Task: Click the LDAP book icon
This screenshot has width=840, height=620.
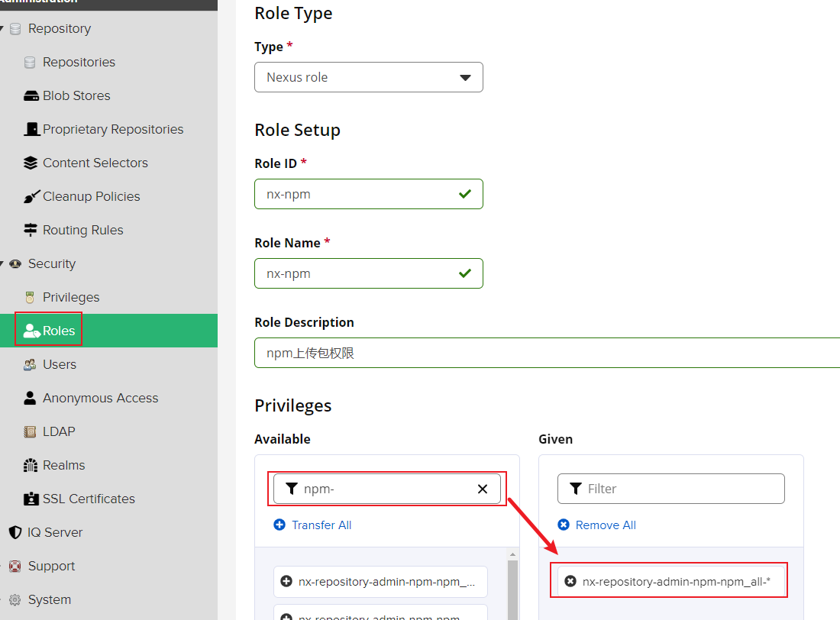Action: click(30, 432)
